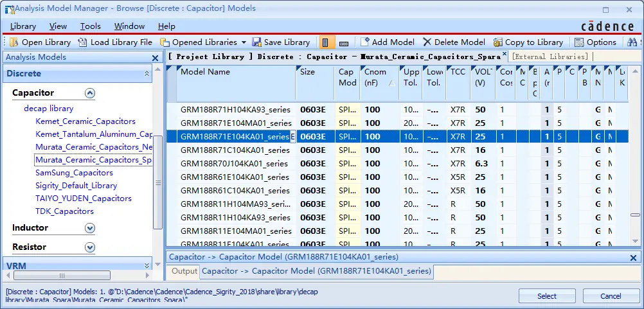Screen dimensions: 644x309
Task: Select row GRM188R71H104KA93_series
Action: [x=398, y=110]
